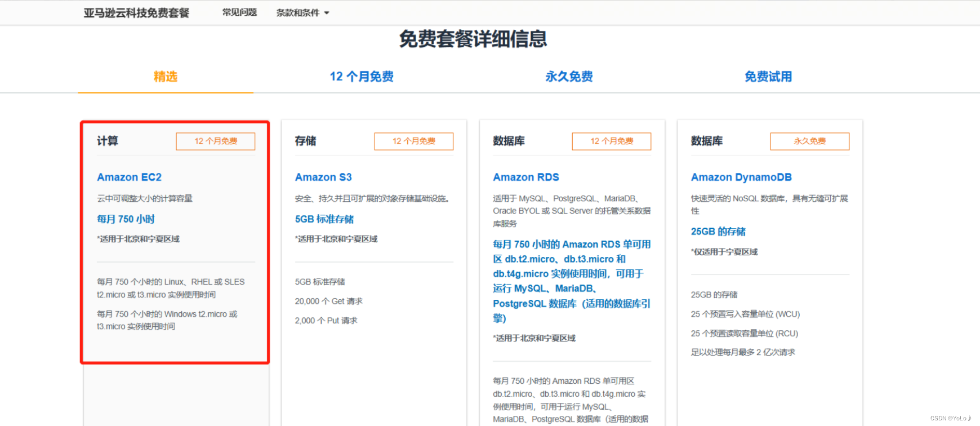Click the 亚马逊云科技免费套餐 site title
Screen dimensions: 980x426
[x=136, y=12]
